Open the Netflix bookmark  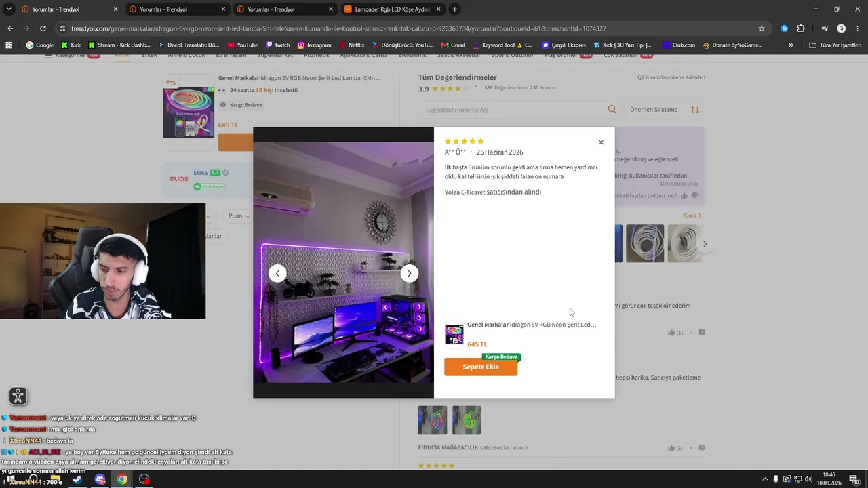pyautogui.click(x=351, y=45)
